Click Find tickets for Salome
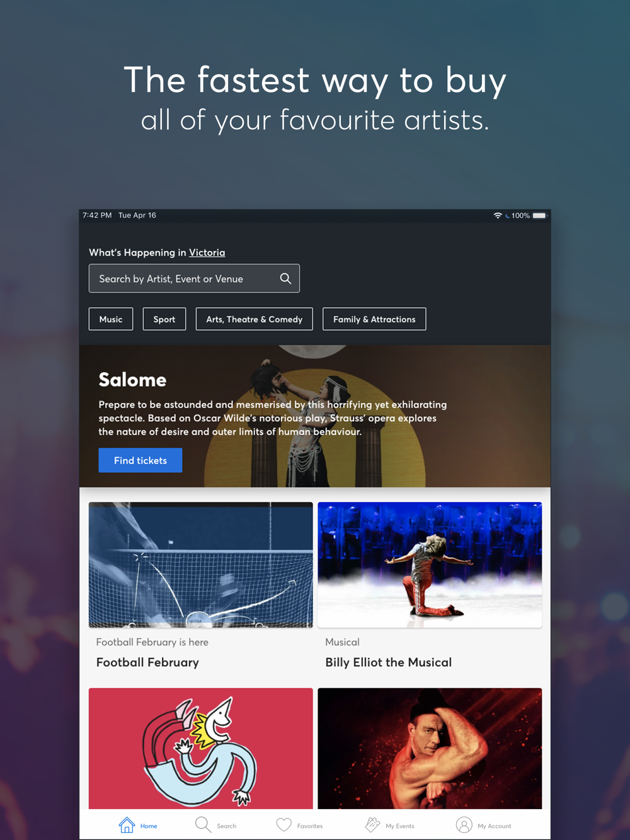This screenshot has width=630, height=840. tap(140, 460)
